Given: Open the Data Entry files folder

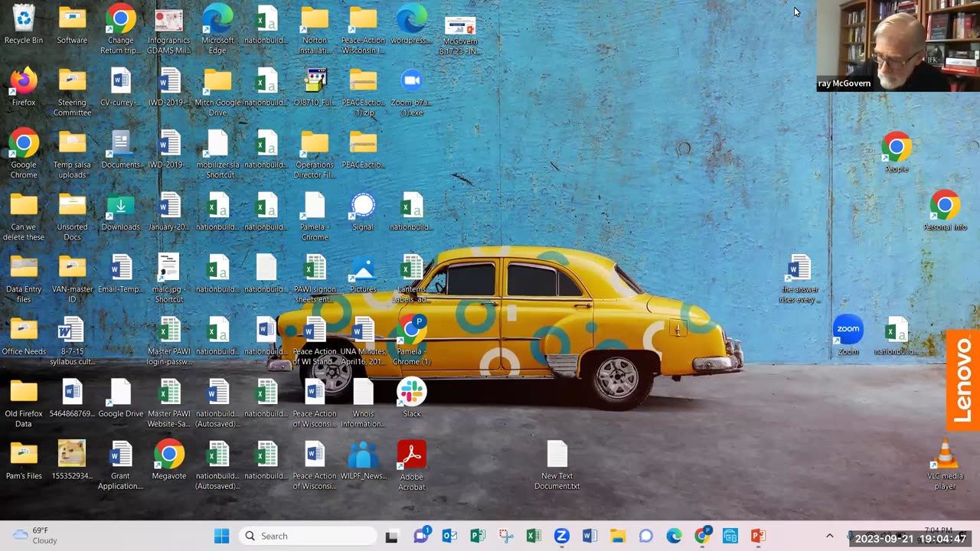Looking at the screenshot, I should pos(24,278).
